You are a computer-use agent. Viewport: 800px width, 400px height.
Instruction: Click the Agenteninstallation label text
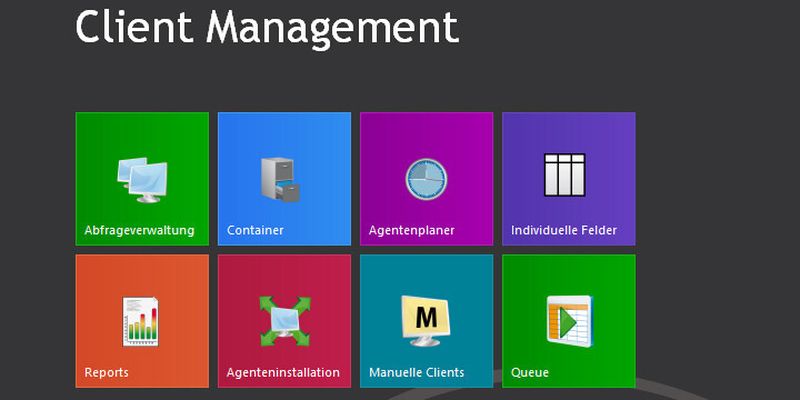(283, 372)
